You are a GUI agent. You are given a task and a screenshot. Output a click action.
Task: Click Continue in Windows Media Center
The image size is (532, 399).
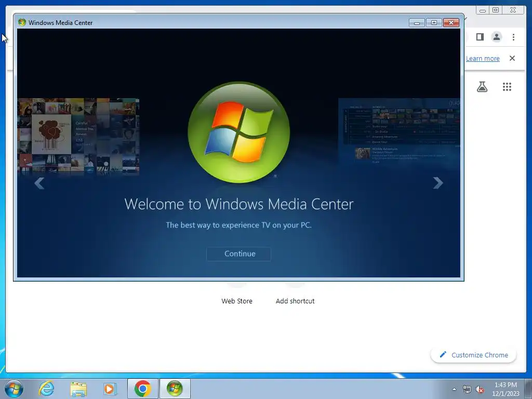click(238, 254)
